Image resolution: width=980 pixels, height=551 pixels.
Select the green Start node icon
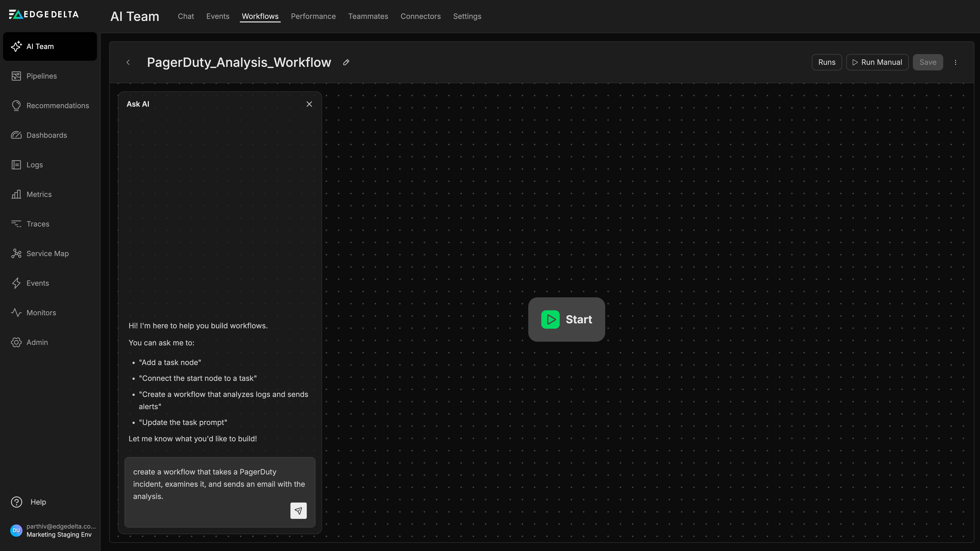[550, 319]
